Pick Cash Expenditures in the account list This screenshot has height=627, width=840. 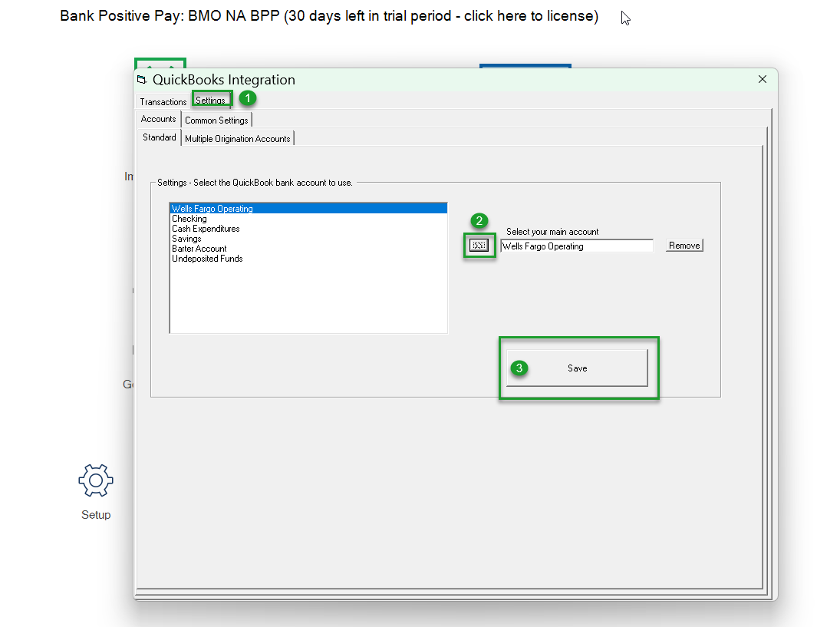pyautogui.click(x=206, y=229)
